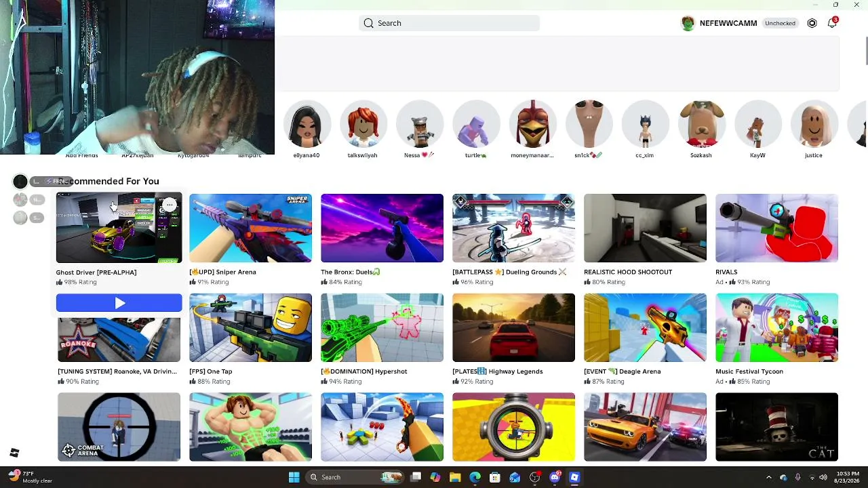868x488 pixels.
Task: Open Task View on the taskbar
Action: coord(416,477)
